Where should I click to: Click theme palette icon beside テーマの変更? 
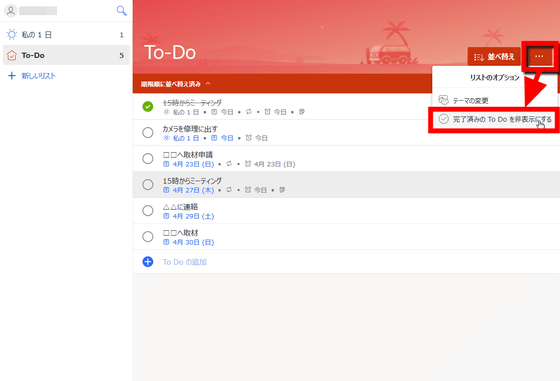(443, 100)
